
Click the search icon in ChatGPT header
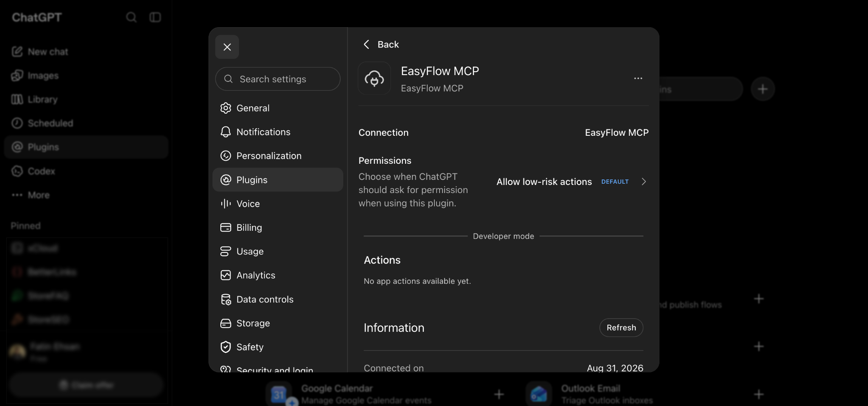[131, 17]
